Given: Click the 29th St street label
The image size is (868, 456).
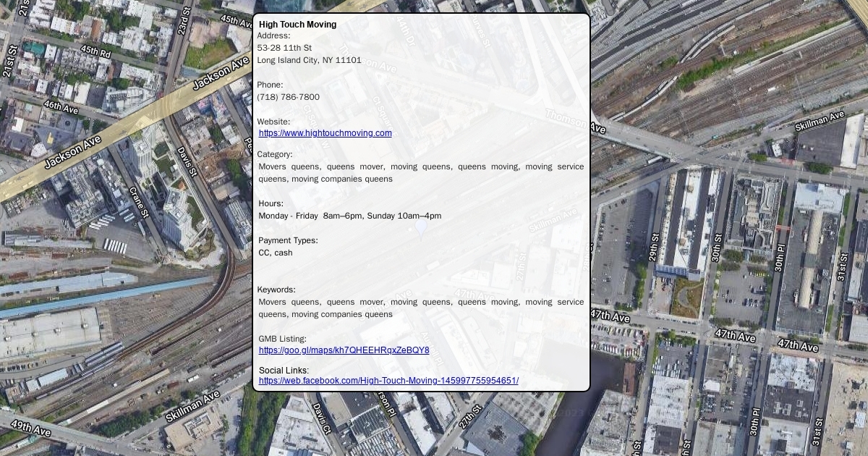Looking at the screenshot, I should tap(654, 248).
